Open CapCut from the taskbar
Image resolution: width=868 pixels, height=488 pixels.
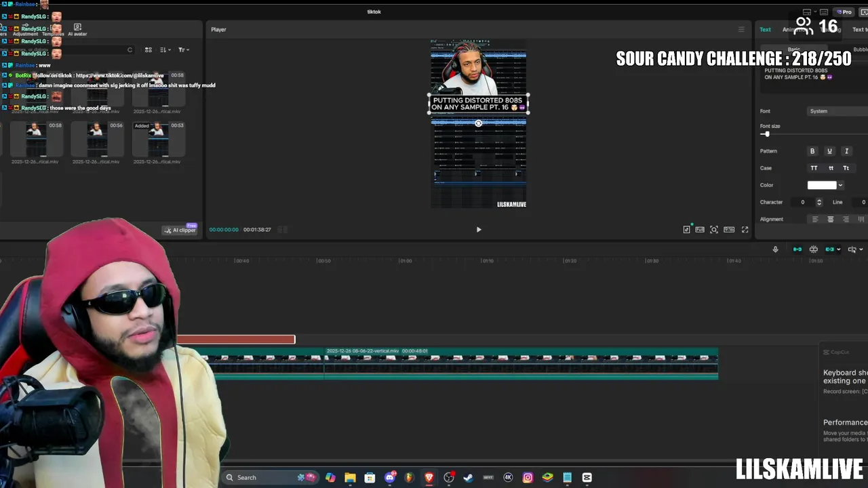pyautogui.click(x=587, y=478)
